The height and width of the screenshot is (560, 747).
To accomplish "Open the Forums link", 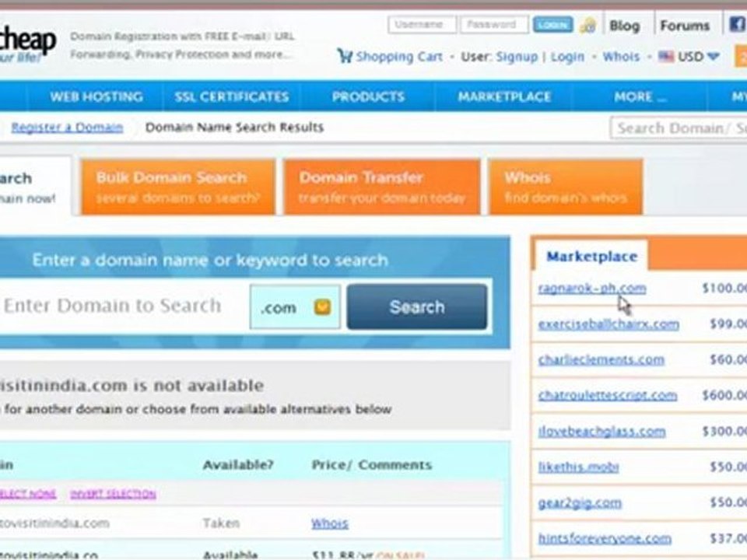I will click(x=685, y=26).
